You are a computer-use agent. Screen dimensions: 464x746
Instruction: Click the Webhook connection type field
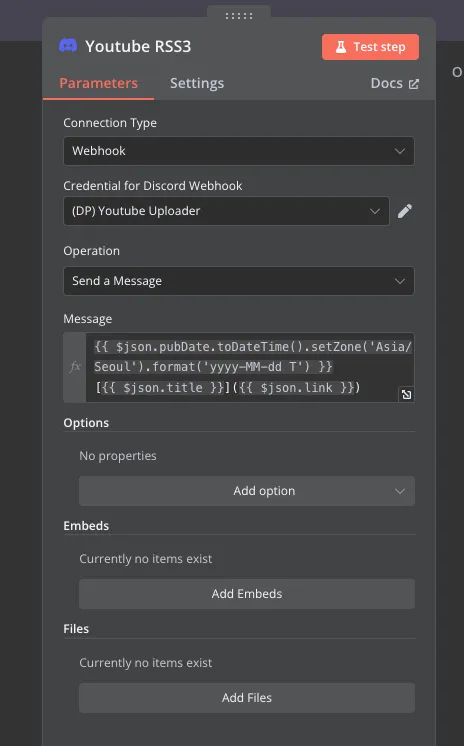239,151
